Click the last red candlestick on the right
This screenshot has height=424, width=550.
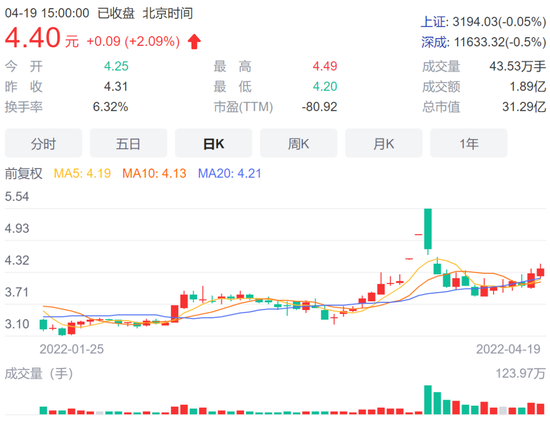pyautogui.click(x=541, y=271)
